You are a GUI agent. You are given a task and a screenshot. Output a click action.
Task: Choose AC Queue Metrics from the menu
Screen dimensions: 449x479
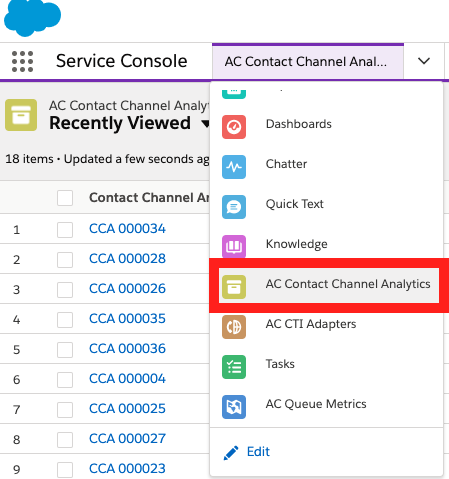316,404
